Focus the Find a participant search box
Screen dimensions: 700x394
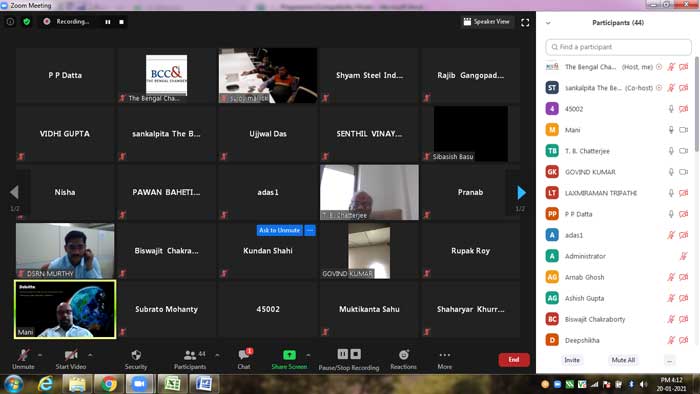[618, 47]
